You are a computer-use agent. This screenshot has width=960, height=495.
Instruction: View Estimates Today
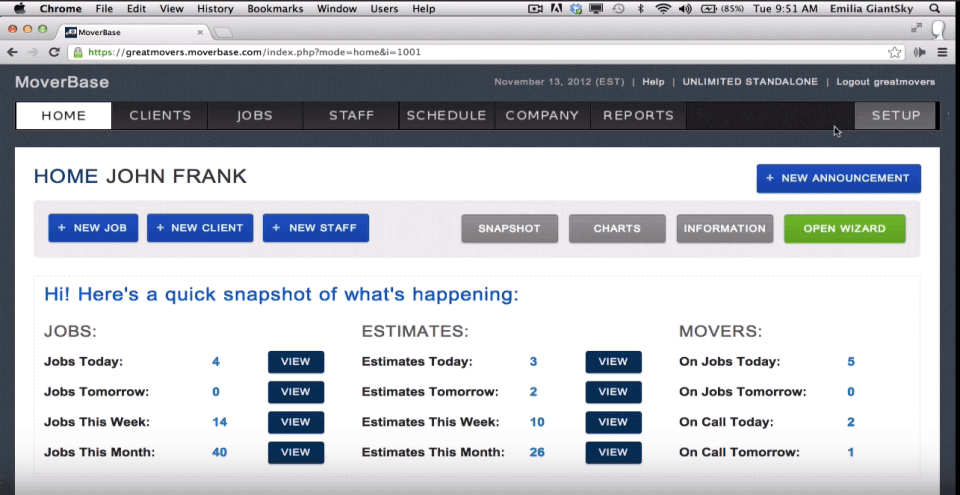pyautogui.click(x=613, y=361)
